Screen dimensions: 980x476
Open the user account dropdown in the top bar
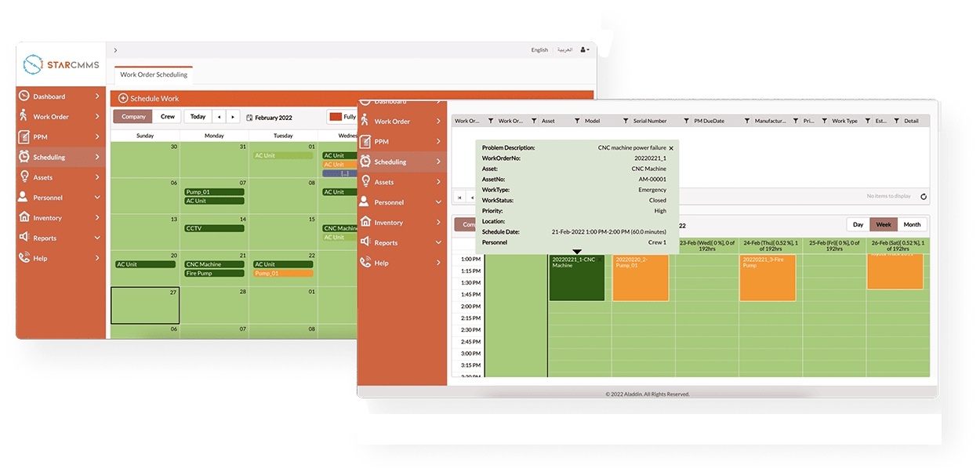[585, 49]
